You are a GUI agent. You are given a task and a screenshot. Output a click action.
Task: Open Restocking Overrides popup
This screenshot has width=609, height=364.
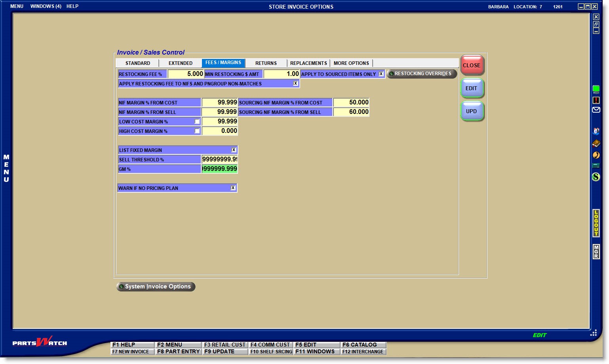pos(421,74)
